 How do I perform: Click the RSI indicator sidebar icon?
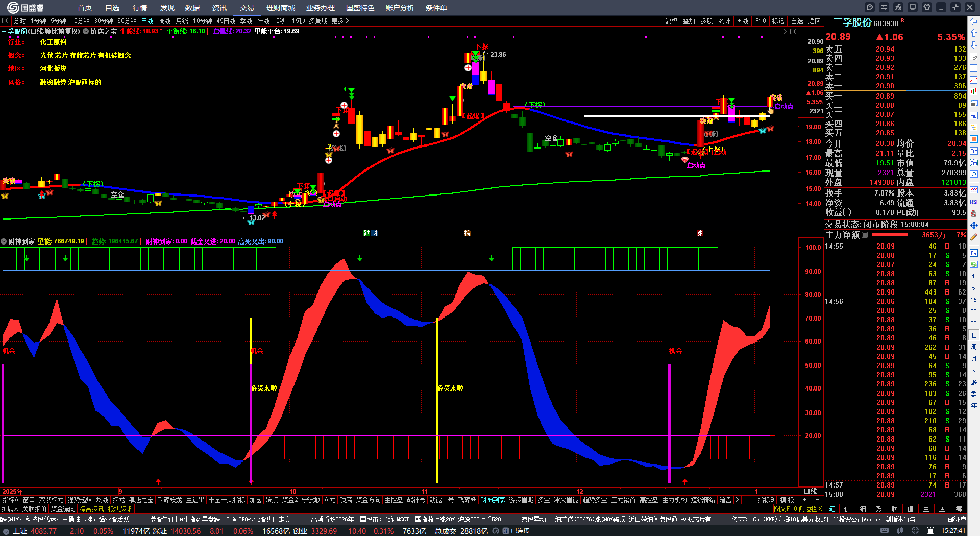pyautogui.click(x=974, y=202)
